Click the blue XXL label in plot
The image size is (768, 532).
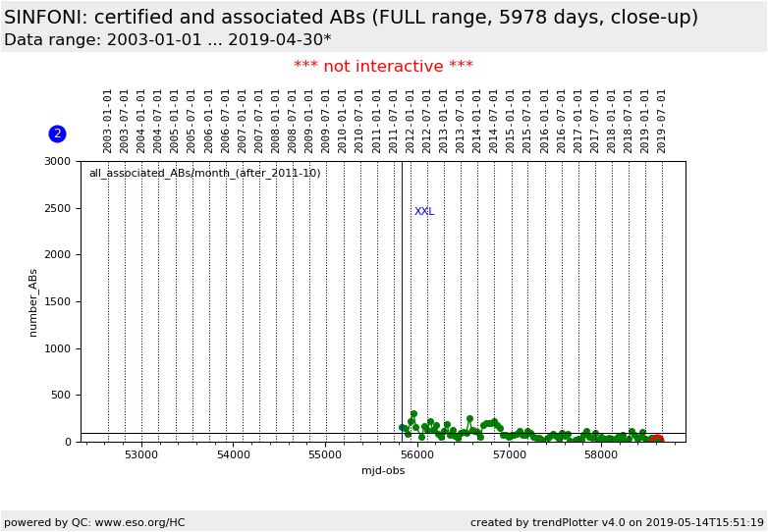click(x=424, y=212)
